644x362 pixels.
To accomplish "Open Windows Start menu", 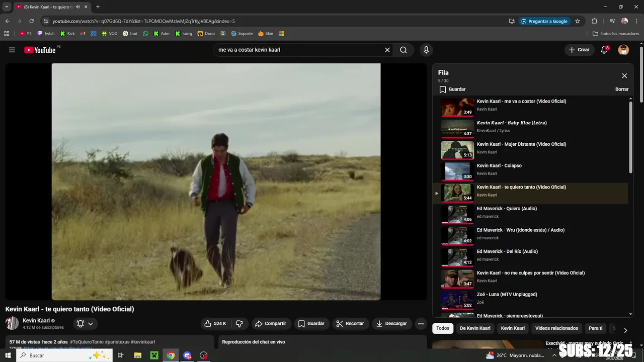I will click(8, 355).
